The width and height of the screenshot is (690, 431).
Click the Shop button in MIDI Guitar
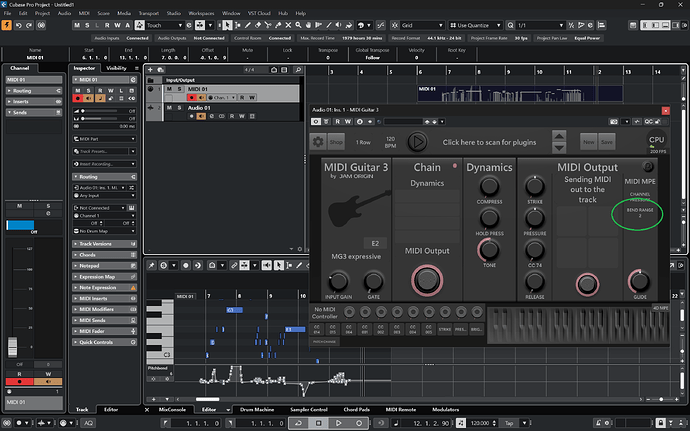pos(336,142)
